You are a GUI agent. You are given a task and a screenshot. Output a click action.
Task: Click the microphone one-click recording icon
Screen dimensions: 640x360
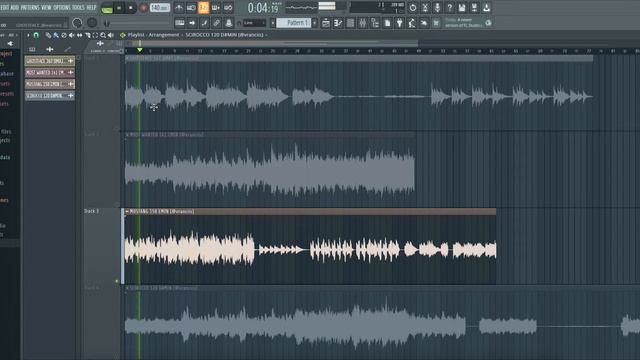point(437,7)
